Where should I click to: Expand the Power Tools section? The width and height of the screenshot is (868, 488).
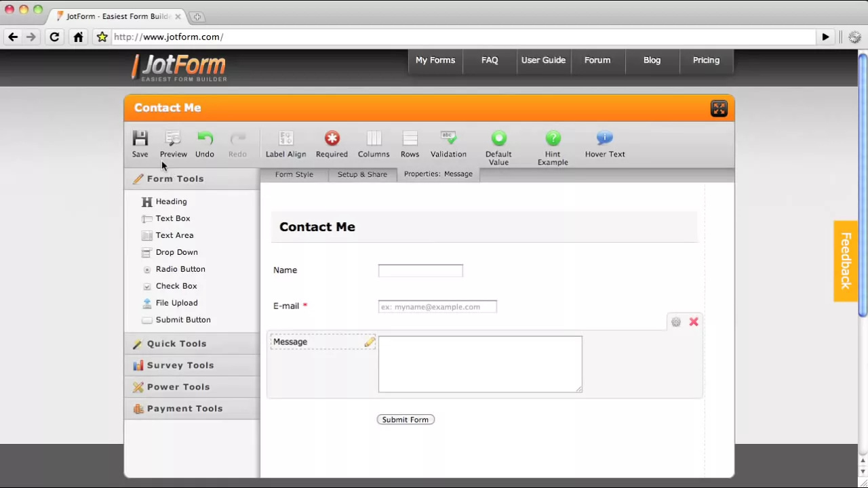coord(192,387)
